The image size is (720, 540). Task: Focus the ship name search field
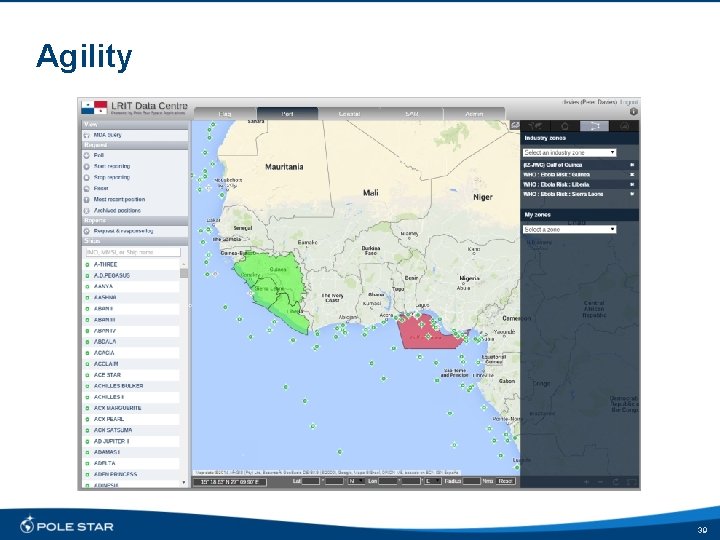pyautogui.click(x=133, y=252)
